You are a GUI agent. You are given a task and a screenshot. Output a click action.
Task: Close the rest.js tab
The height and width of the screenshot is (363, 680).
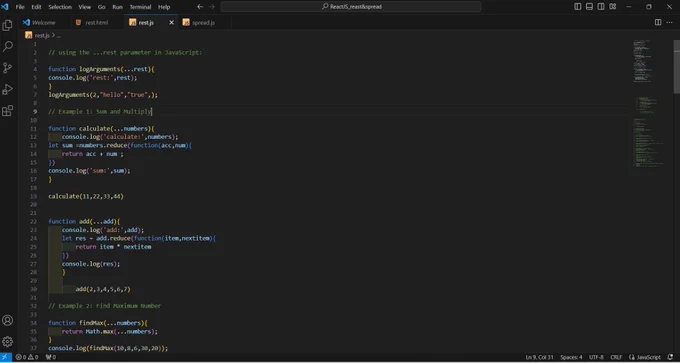171,23
